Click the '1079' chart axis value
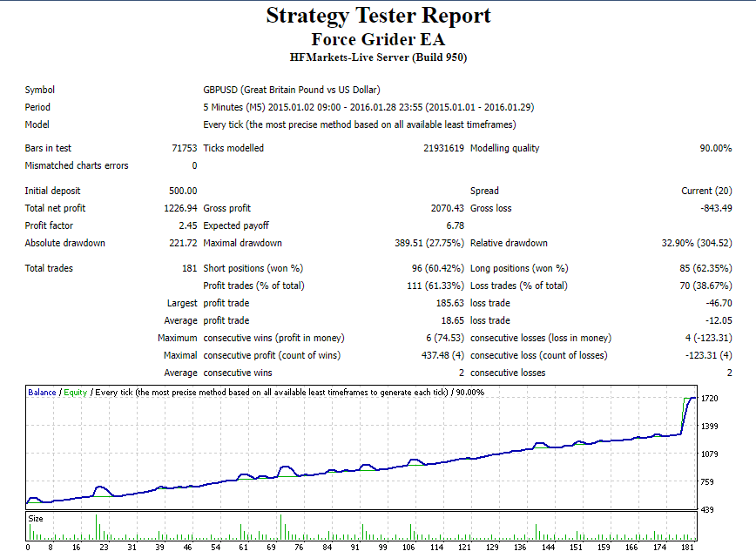Screen dimensions: 756x558 click(709, 454)
